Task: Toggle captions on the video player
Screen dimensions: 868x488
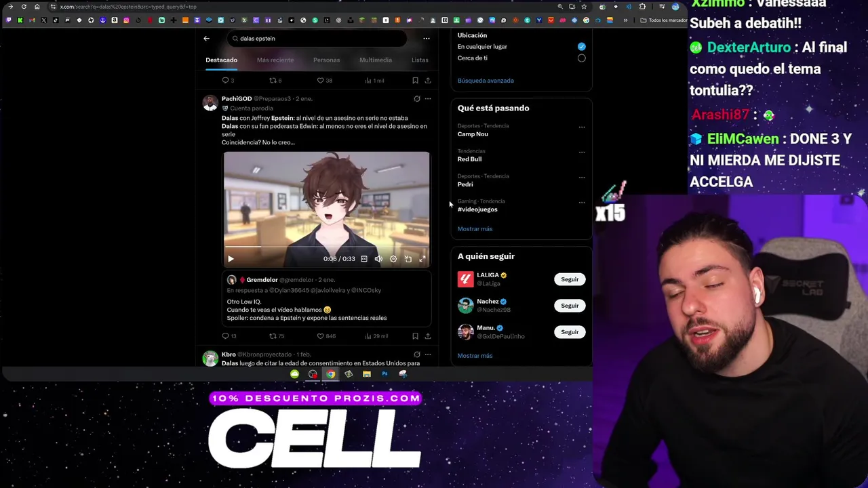Action: 364,259
